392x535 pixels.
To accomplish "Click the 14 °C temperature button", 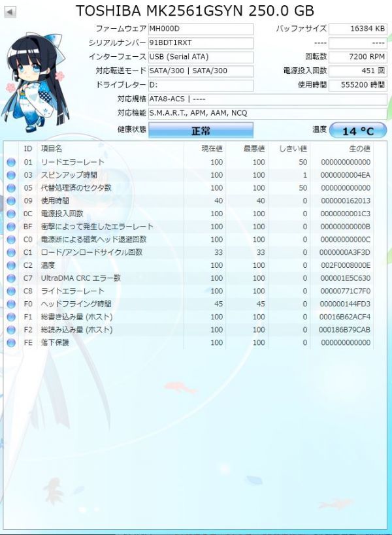I will pyautogui.click(x=358, y=131).
